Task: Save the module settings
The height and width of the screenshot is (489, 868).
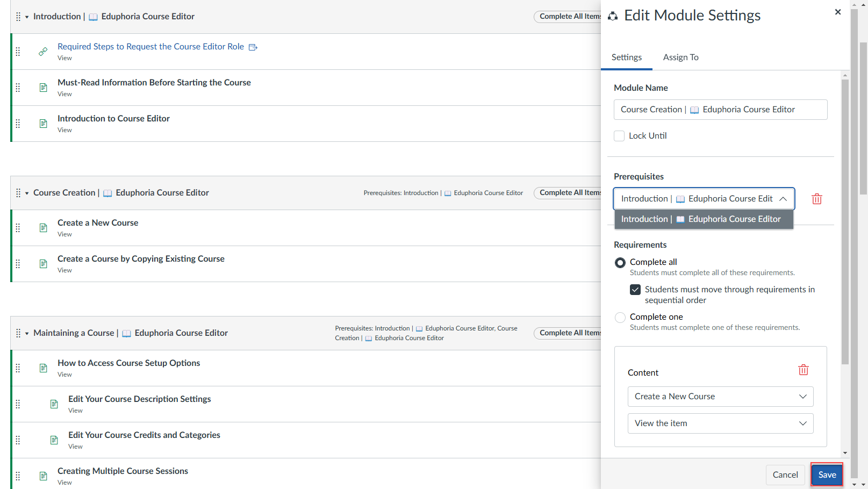Action: tap(827, 474)
